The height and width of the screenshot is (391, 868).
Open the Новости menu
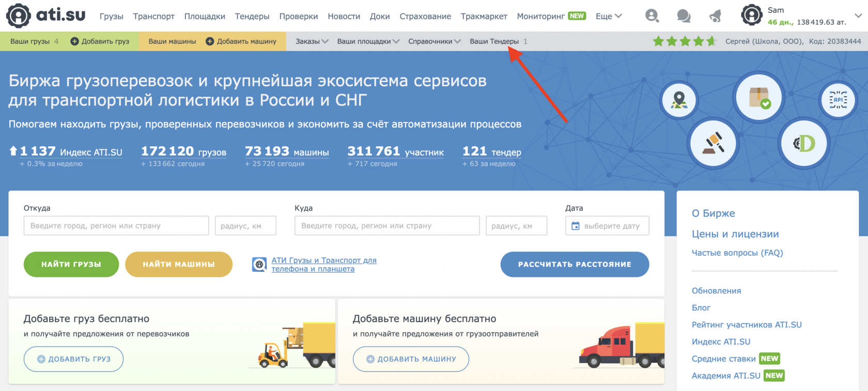click(x=344, y=16)
